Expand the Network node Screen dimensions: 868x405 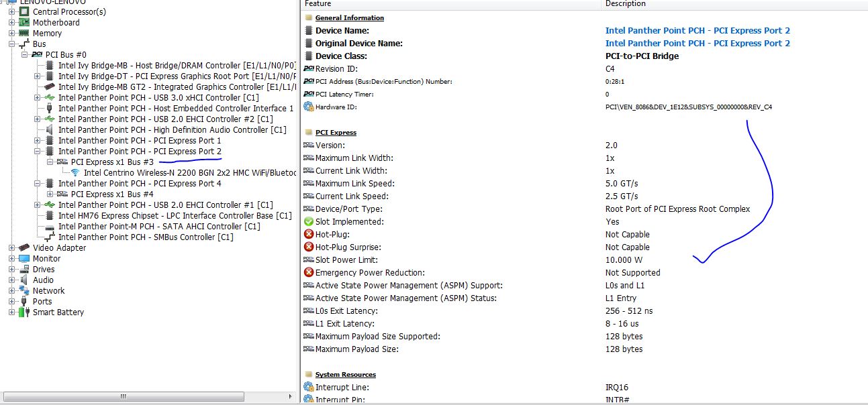11,290
